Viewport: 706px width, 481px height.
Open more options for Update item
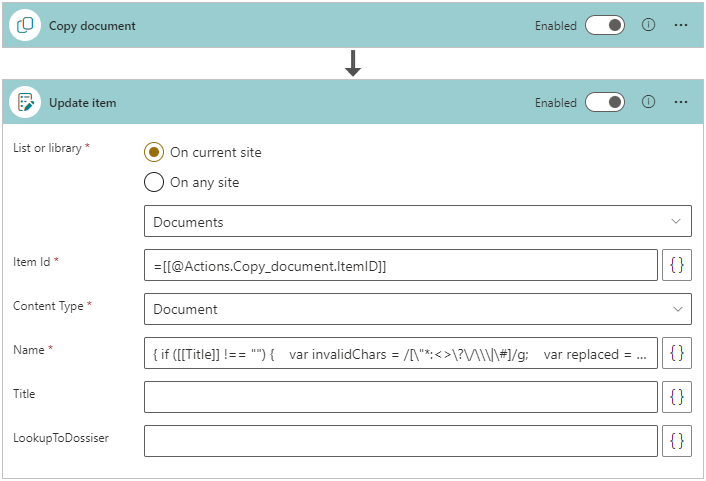(681, 102)
